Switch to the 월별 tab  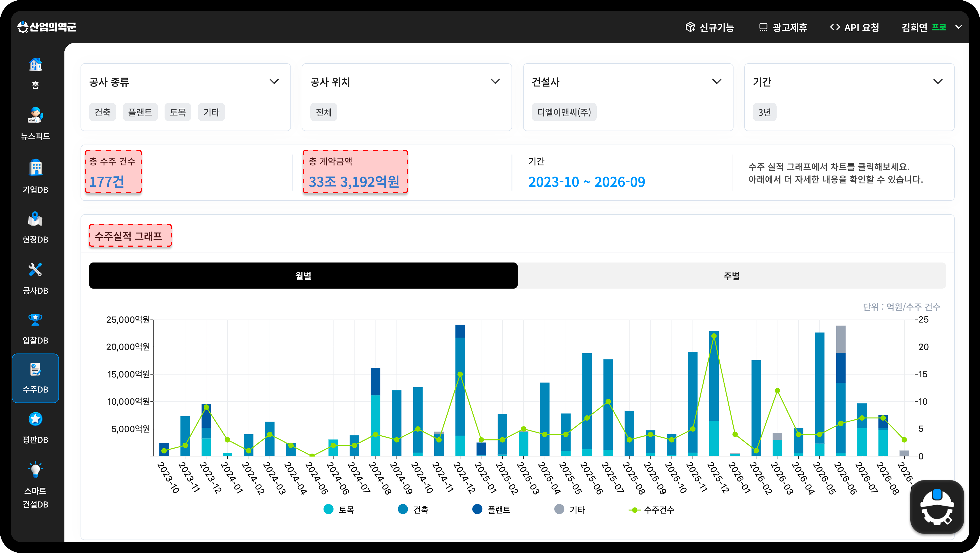tap(303, 275)
